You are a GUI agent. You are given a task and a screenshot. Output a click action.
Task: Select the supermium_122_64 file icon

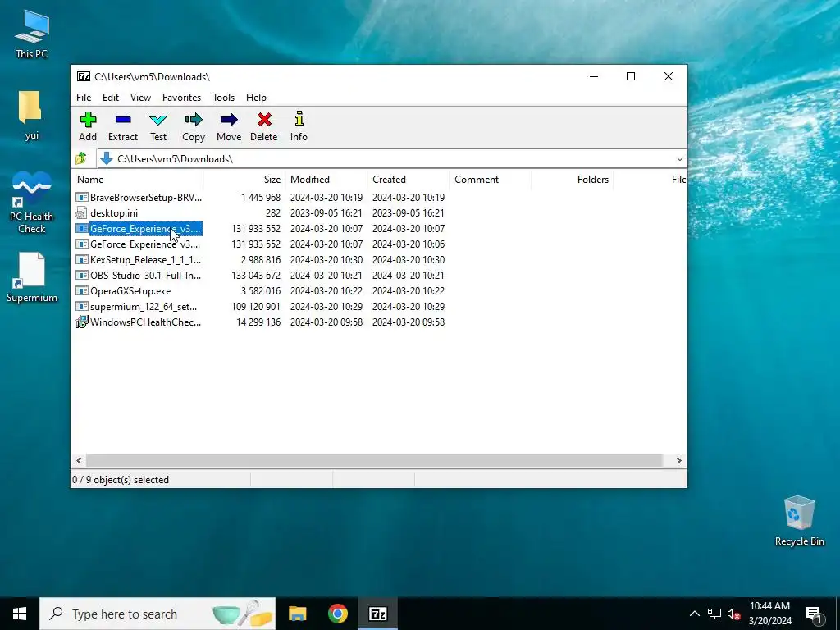pyautogui.click(x=81, y=307)
